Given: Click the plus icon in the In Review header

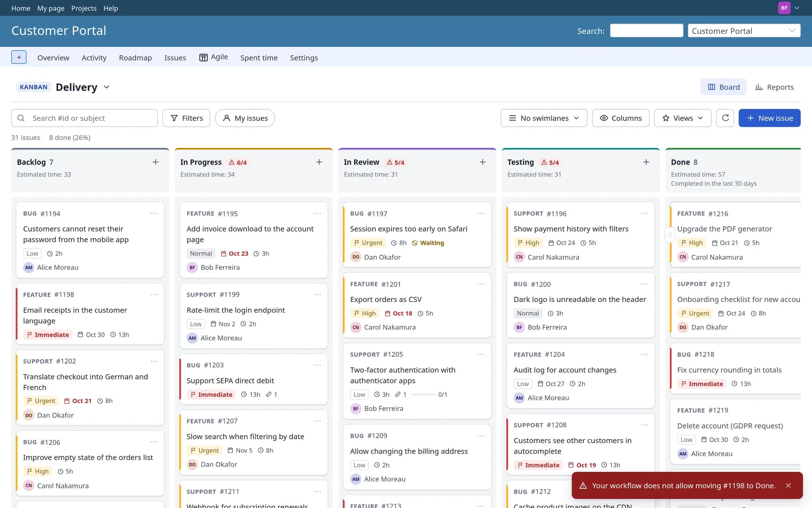Looking at the screenshot, I should (x=483, y=162).
